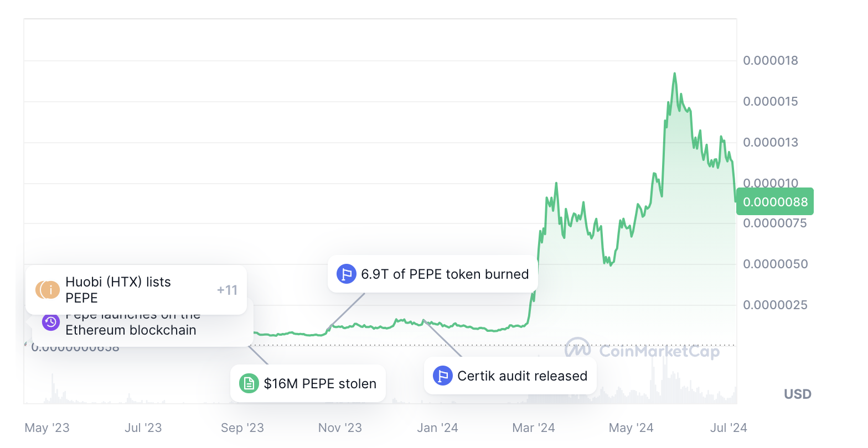
Task: Click the CoinMarketCap watermark logo
Action: tap(642, 350)
